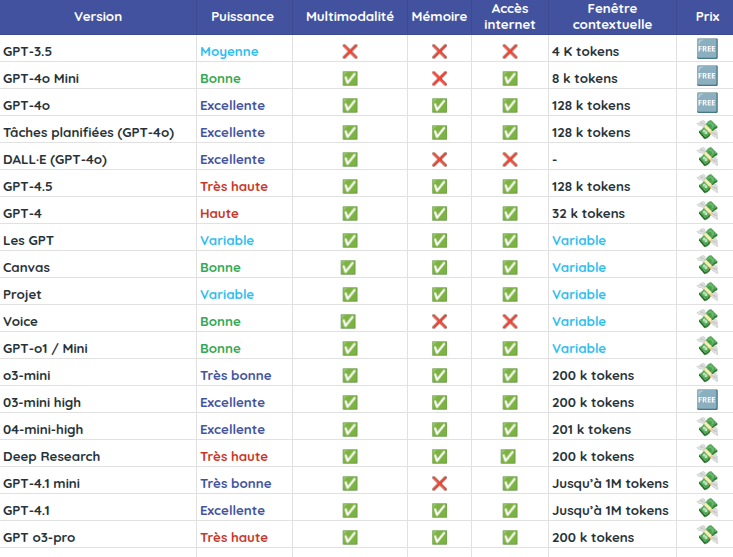The height and width of the screenshot is (557, 733).
Task: Click the Accès internet check for Deep Research
Action: [x=508, y=457]
